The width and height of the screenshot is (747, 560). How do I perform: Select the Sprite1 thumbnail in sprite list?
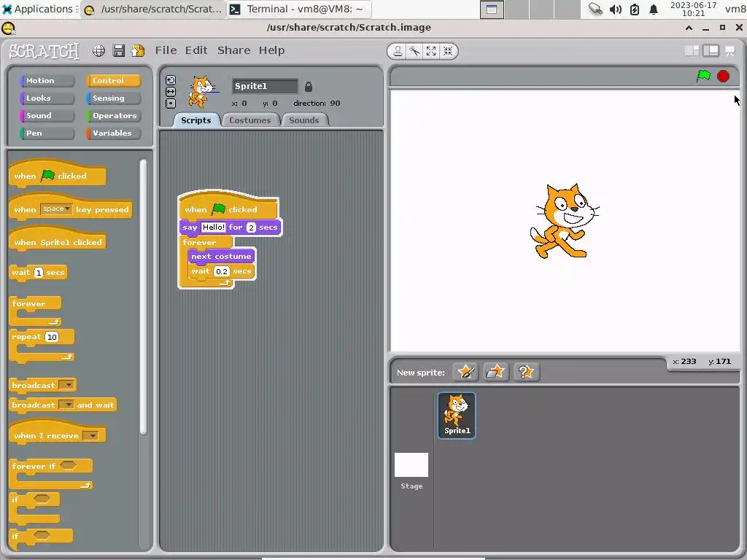coord(457,415)
